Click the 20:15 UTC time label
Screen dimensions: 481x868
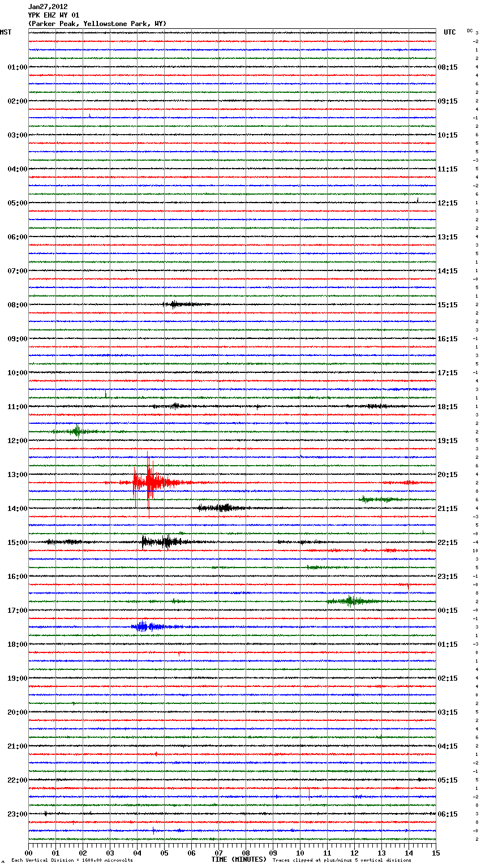448,475
